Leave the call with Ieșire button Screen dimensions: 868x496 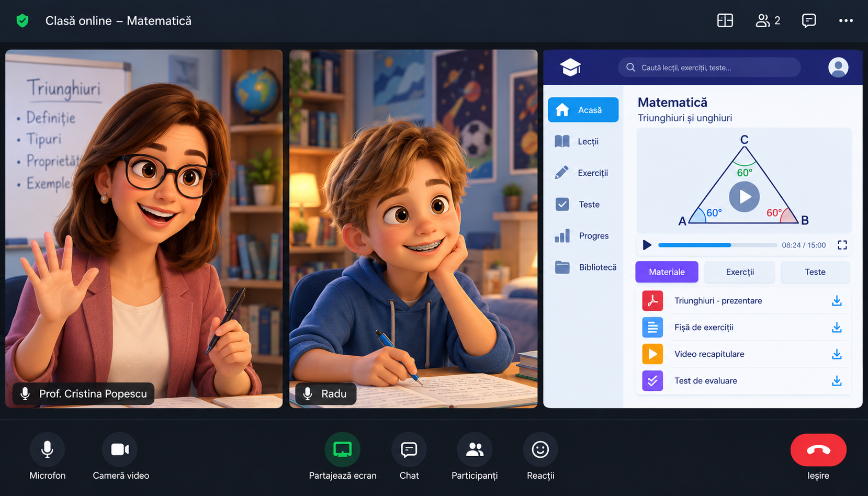(818, 450)
